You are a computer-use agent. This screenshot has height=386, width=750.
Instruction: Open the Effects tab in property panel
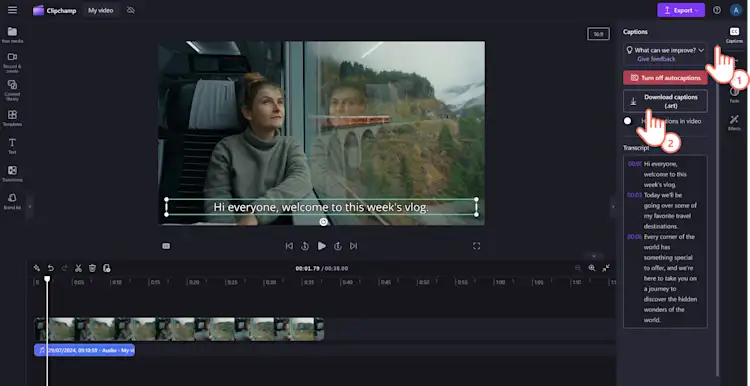tap(734, 122)
